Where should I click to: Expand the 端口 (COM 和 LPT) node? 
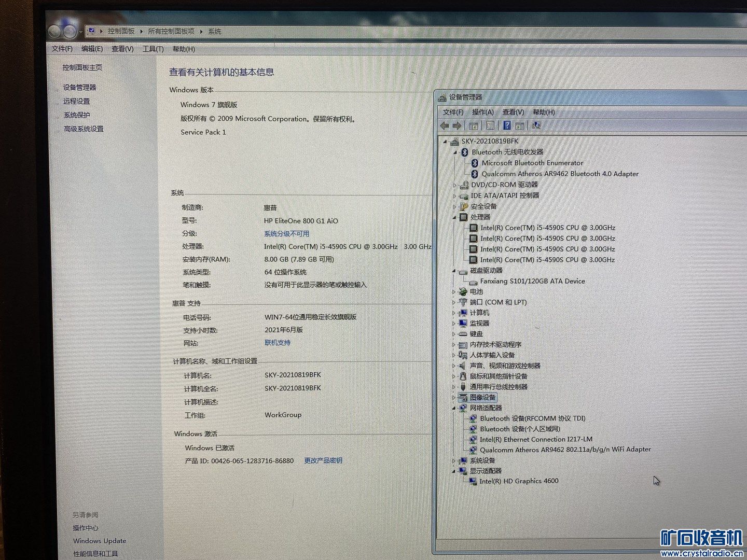[x=454, y=302]
